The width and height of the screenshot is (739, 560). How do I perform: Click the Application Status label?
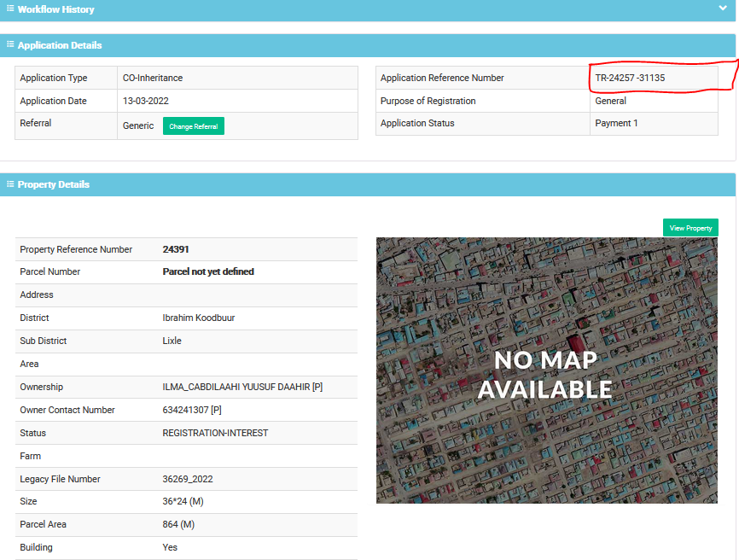(x=417, y=123)
